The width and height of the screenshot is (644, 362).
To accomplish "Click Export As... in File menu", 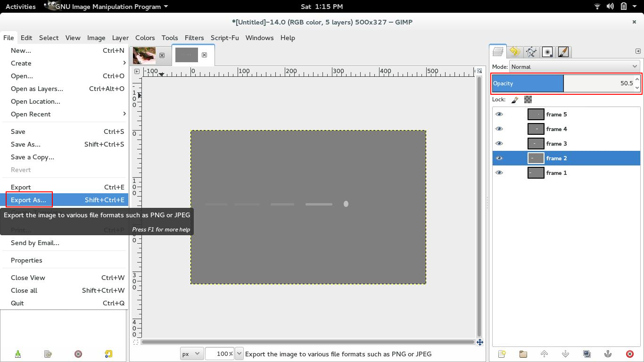I will click(x=29, y=200).
